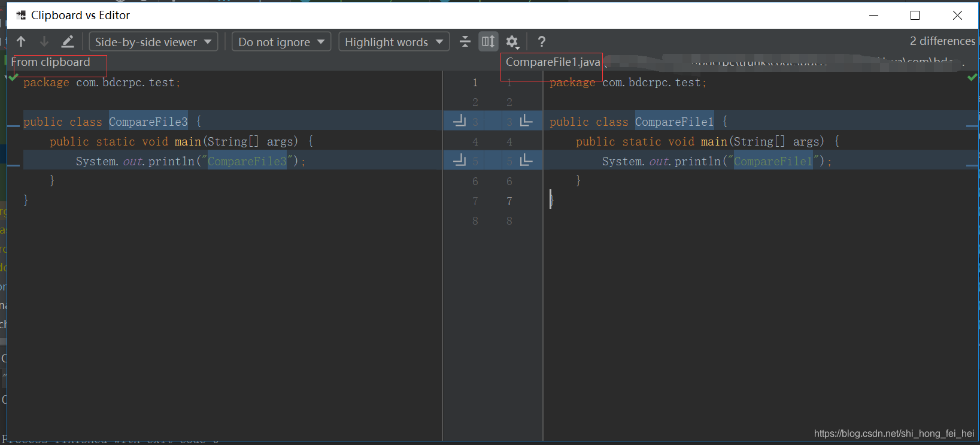
Task: Click the CompareFile1.java title
Action: (553, 62)
